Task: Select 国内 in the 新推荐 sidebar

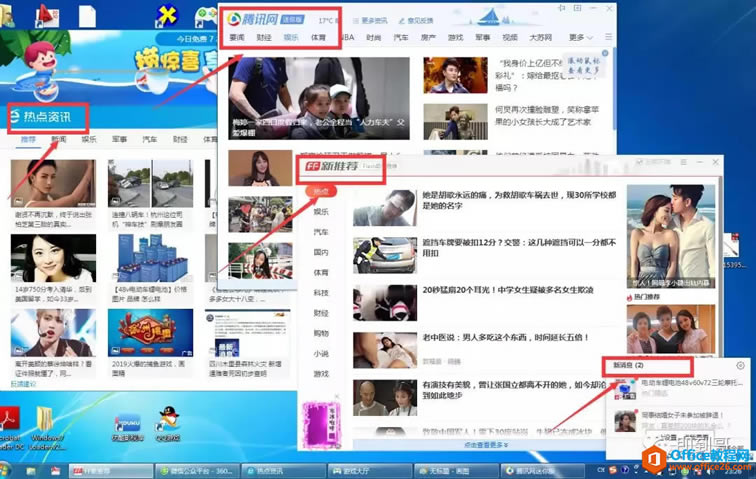Action: point(321,252)
